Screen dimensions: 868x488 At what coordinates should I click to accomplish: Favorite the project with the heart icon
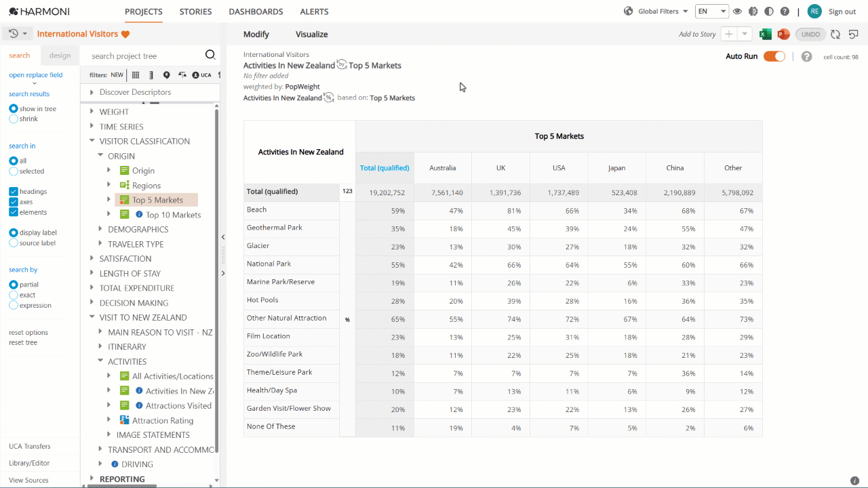[x=125, y=34]
